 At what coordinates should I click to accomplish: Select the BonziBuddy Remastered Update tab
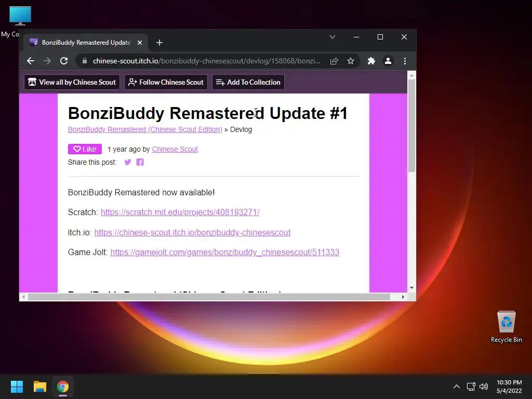click(86, 43)
